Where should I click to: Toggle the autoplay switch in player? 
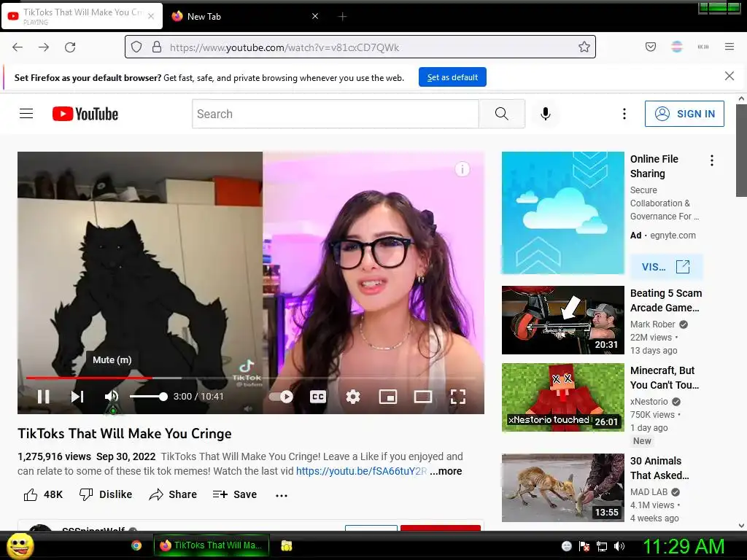[x=281, y=397]
